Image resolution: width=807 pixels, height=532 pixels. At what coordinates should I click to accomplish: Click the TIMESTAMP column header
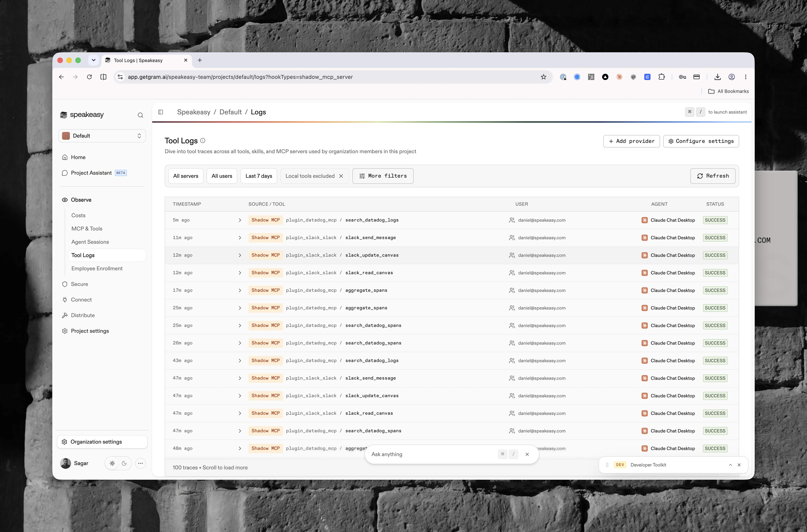(187, 204)
